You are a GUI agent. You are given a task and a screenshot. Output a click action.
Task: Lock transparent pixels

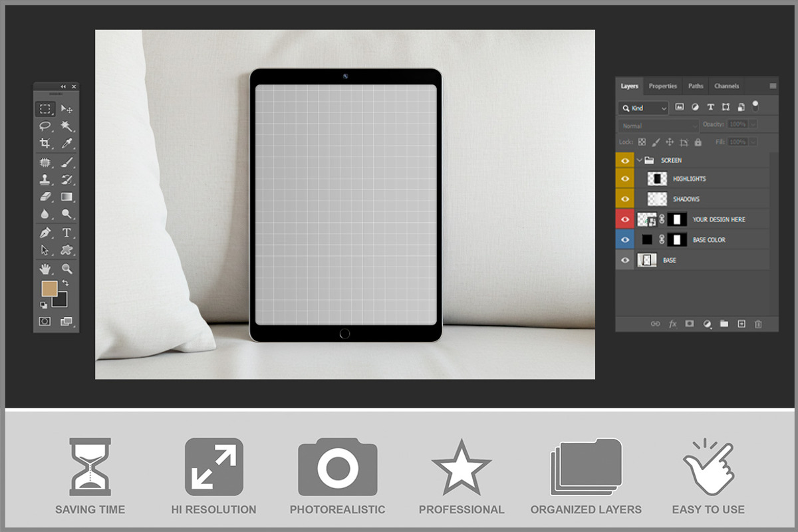click(x=642, y=142)
